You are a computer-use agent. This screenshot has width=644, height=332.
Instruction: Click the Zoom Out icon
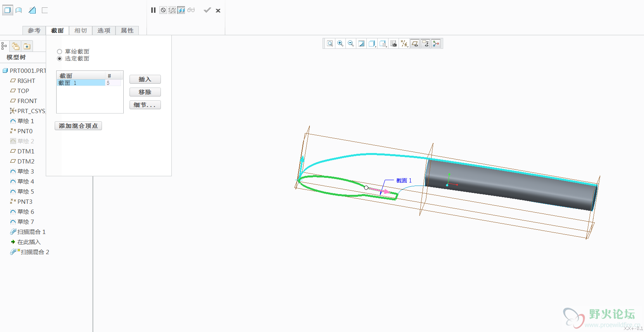tap(350, 44)
